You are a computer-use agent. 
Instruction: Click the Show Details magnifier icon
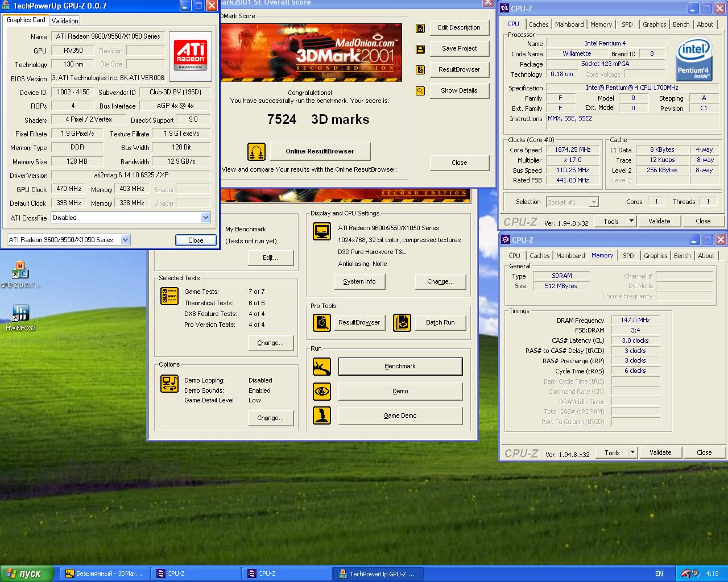(420, 91)
